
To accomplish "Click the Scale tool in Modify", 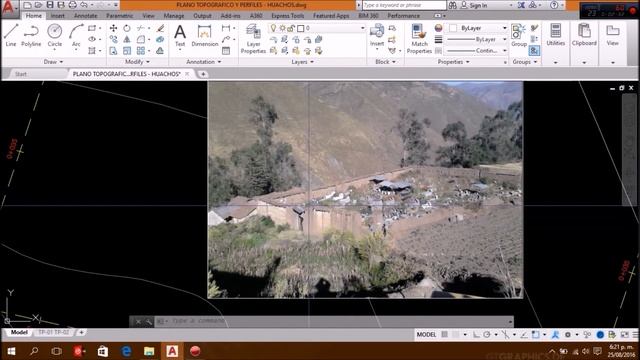I will [127, 51].
